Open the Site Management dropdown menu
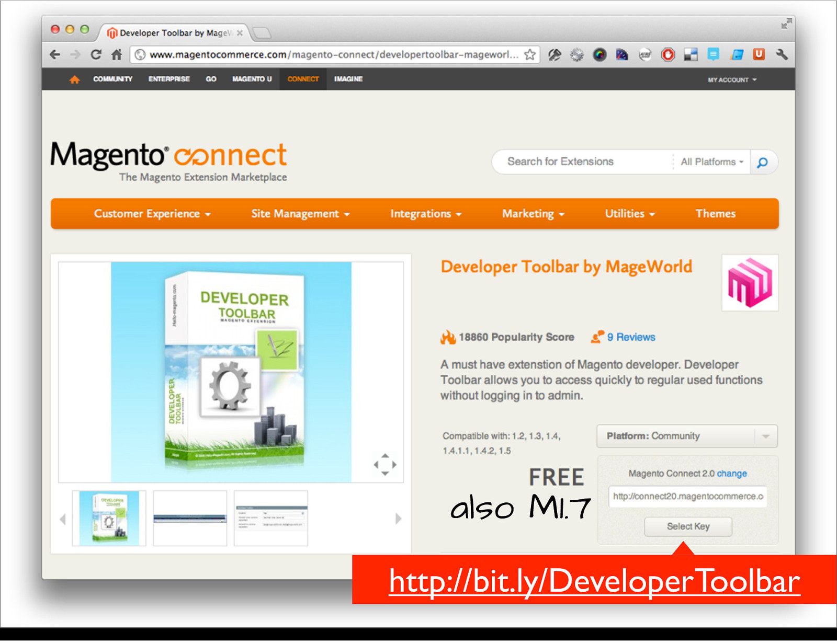Screen dimensions: 837x644 click(300, 214)
